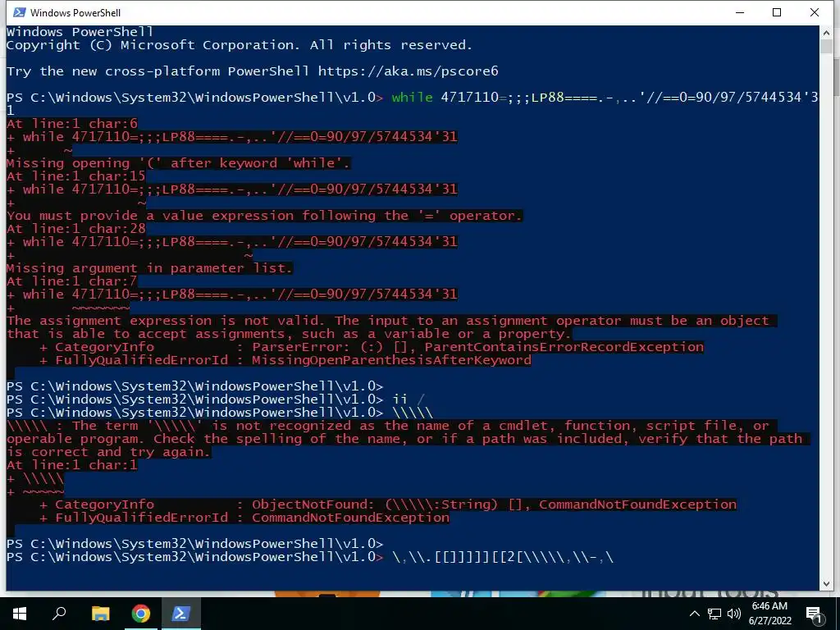Click 'MissingOpenParenthesisAfterKeyword' error id
This screenshot has height=630, width=840.
click(391, 360)
